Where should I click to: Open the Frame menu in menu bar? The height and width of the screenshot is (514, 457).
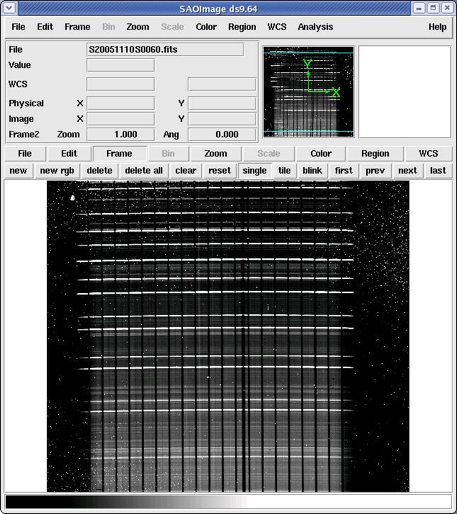[77, 27]
